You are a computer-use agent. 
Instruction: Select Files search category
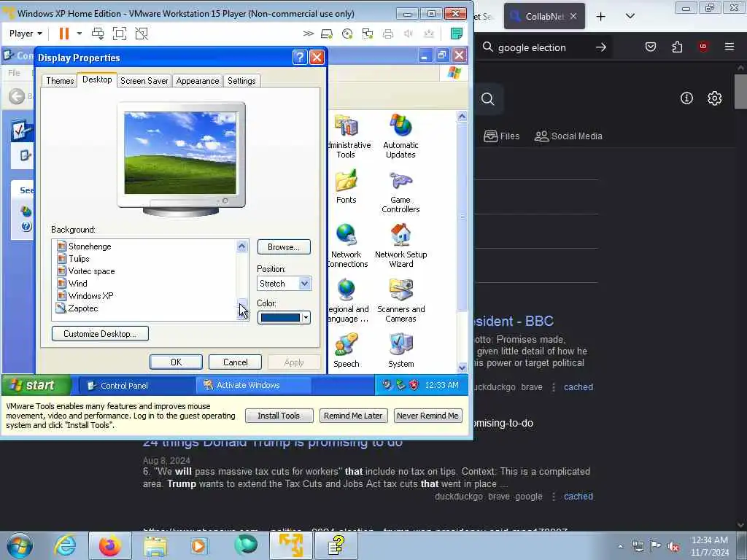click(x=502, y=136)
